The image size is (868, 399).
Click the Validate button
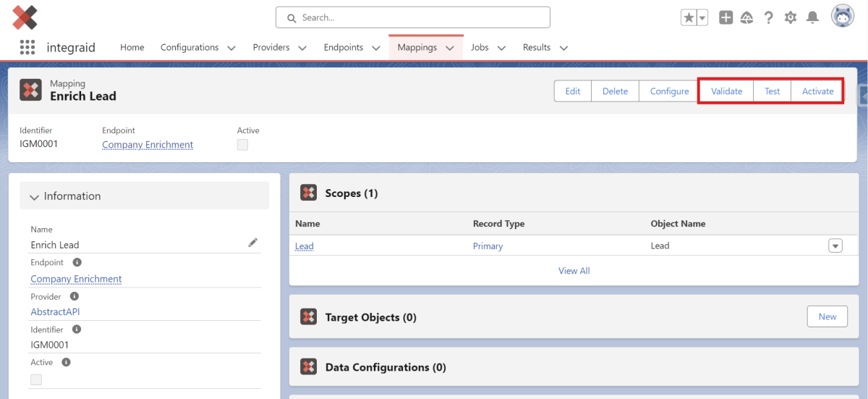coord(726,91)
